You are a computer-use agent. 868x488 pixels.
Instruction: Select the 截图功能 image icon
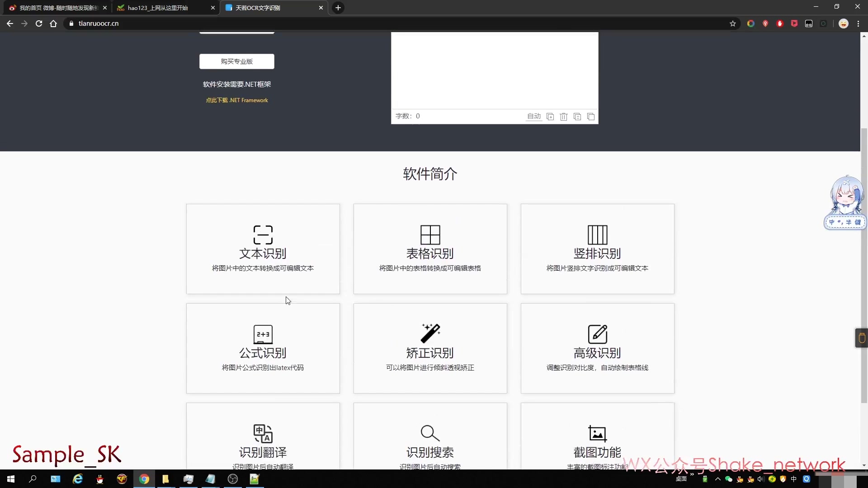[x=598, y=434]
